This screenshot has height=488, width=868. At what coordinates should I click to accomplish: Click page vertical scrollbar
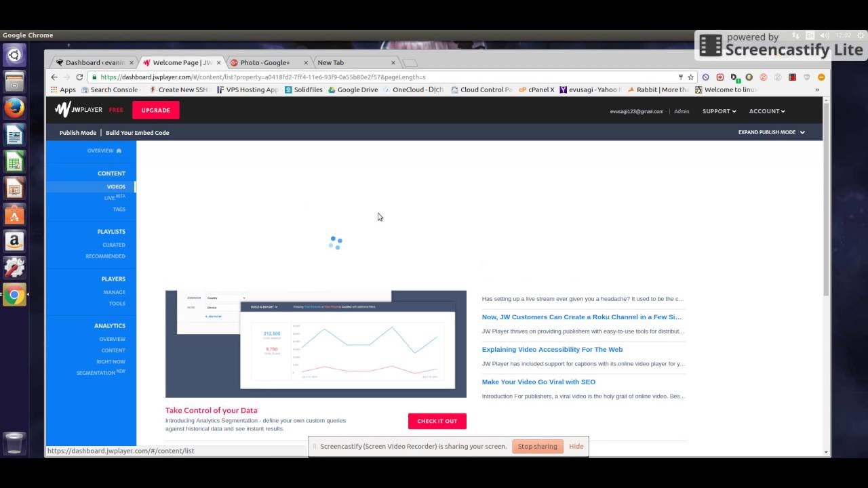pos(826,200)
